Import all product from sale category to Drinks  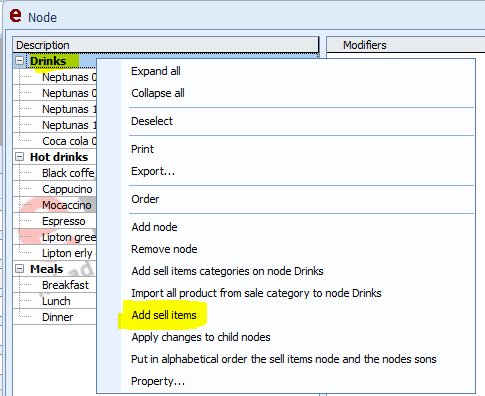point(256,293)
